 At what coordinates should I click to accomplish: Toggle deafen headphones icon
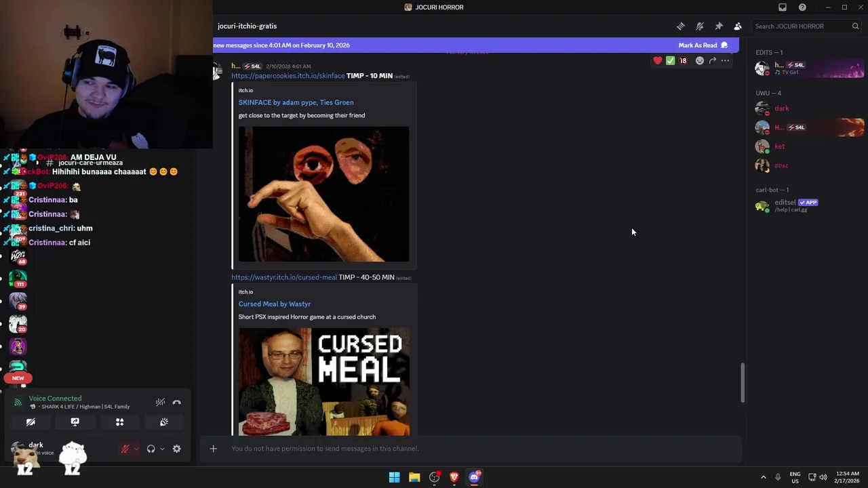(151, 449)
